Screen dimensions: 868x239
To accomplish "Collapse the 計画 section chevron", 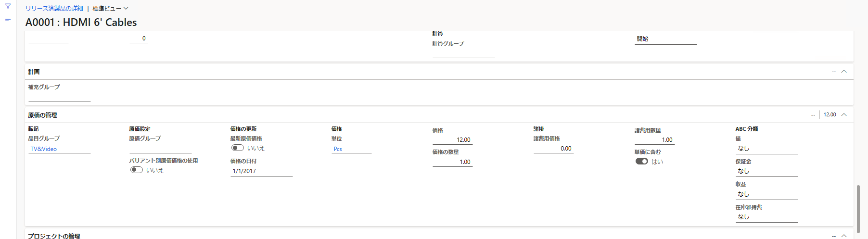I will [844, 72].
